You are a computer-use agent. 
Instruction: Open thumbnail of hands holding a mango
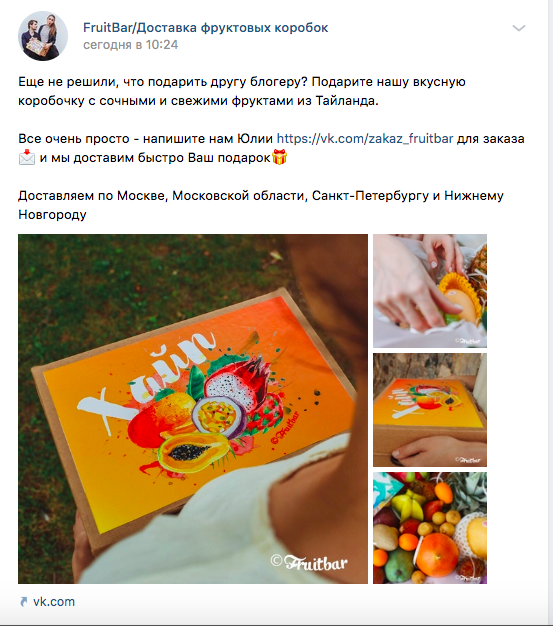pyautogui.click(x=430, y=291)
